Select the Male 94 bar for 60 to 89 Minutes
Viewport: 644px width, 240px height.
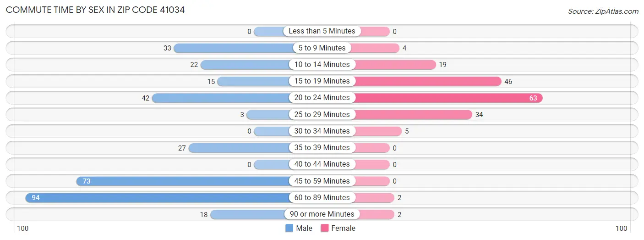(157, 198)
